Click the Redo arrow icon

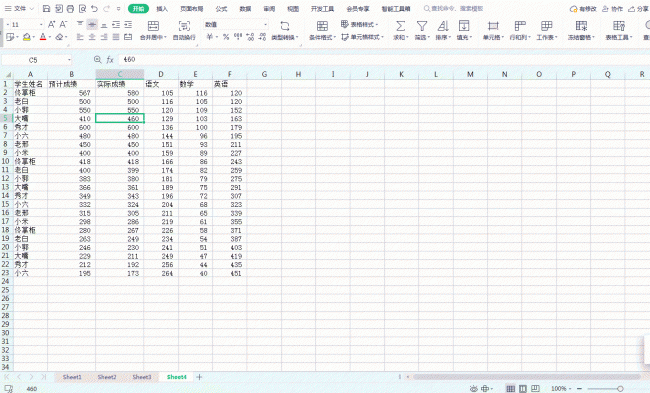107,9
